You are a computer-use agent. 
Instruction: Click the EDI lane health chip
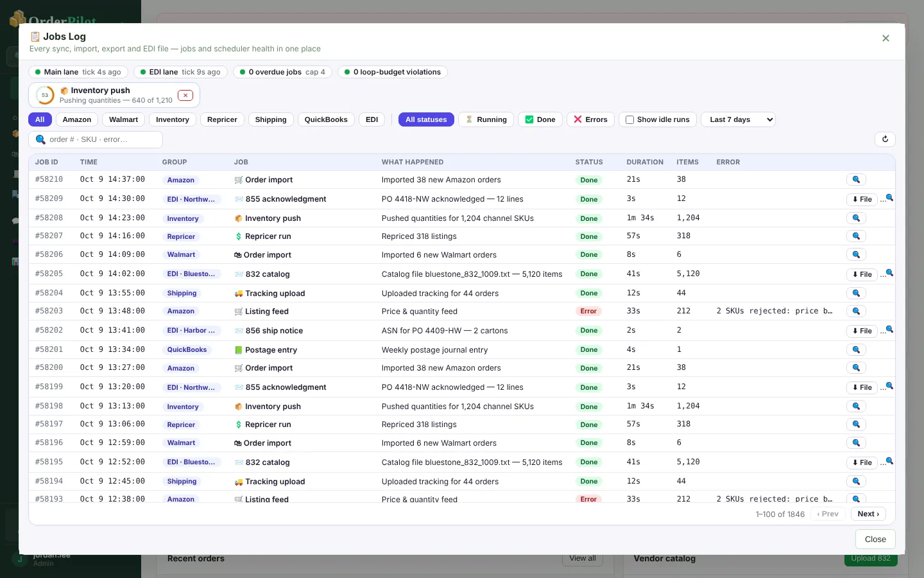pos(180,72)
